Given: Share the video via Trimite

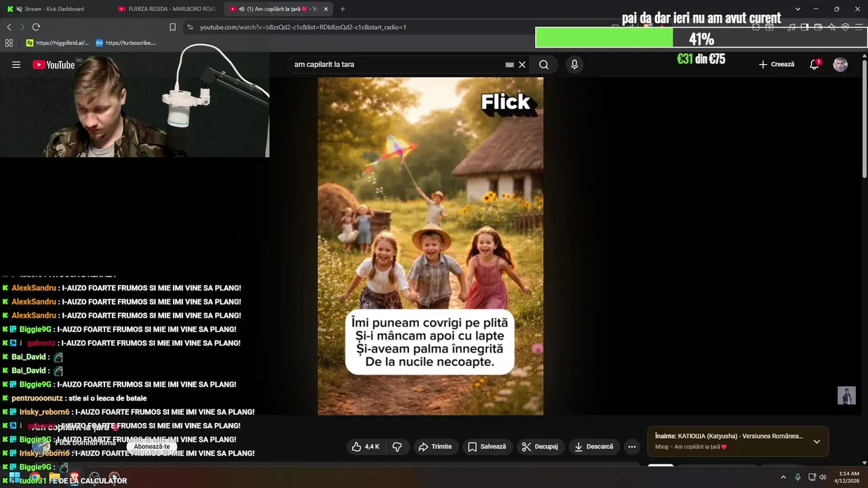Looking at the screenshot, I should tap(435, 447).
